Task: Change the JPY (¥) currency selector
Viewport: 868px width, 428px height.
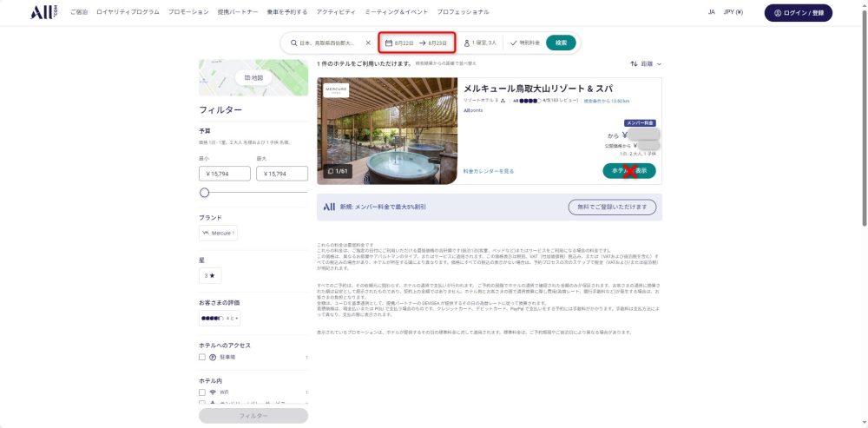Action: coord(733,12)
